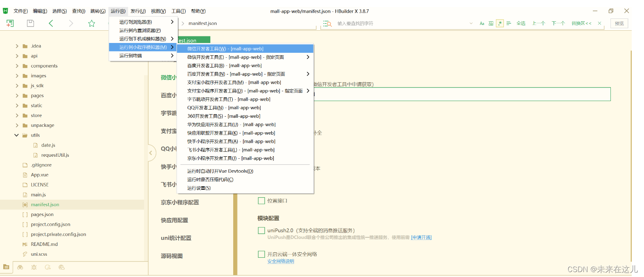Click the HBuilder X app logo icon

tap(5, 11)
